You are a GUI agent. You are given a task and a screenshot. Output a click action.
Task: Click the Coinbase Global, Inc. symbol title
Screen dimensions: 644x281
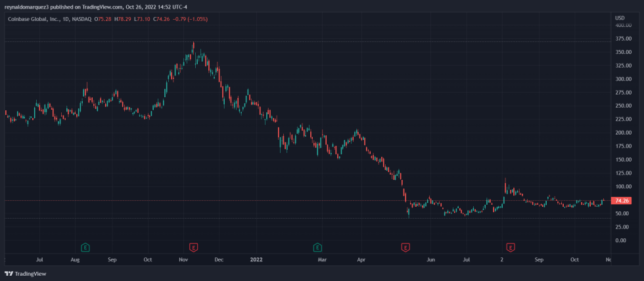pyautogui.click(x=33, y=19)
